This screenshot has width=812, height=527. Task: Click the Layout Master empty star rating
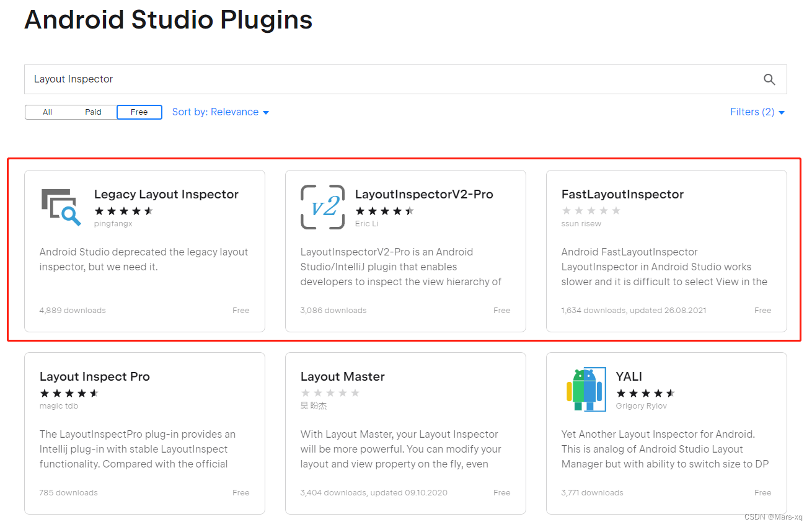pos(330,393)
